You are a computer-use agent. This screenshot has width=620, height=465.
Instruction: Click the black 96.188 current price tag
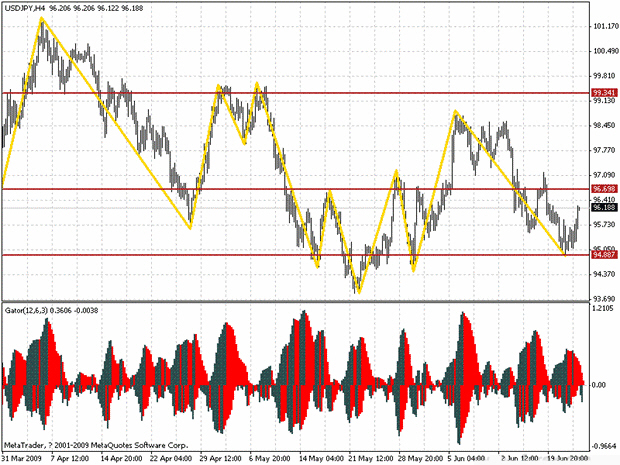coord(604,208)
